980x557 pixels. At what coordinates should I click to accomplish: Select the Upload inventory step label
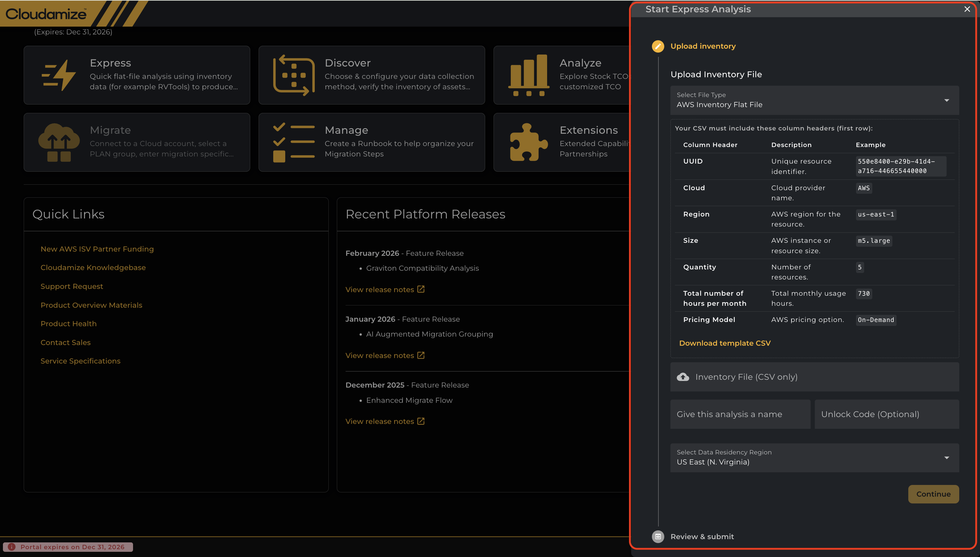[703, 46]
